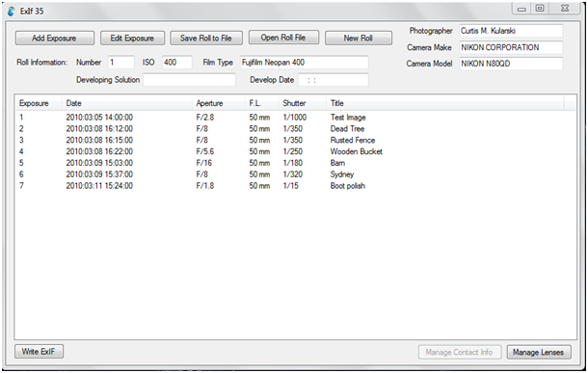Screen dimensions: 588x373
Task: Select the Barn exposure title
Action: click(x=337, y=163)
